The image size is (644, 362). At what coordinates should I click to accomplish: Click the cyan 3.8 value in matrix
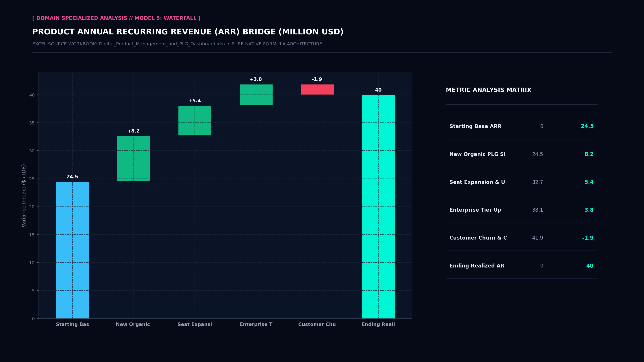tap(589, 210)
